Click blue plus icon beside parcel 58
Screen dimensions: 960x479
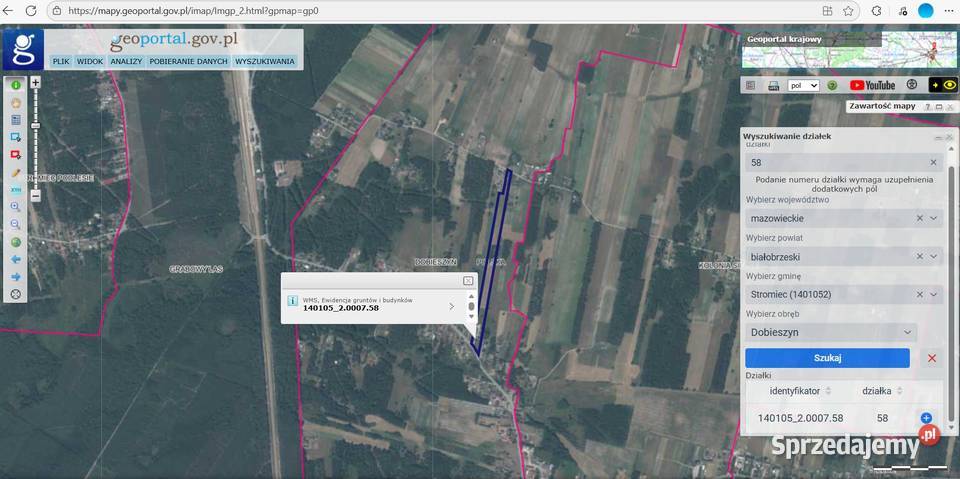[925, 418]
